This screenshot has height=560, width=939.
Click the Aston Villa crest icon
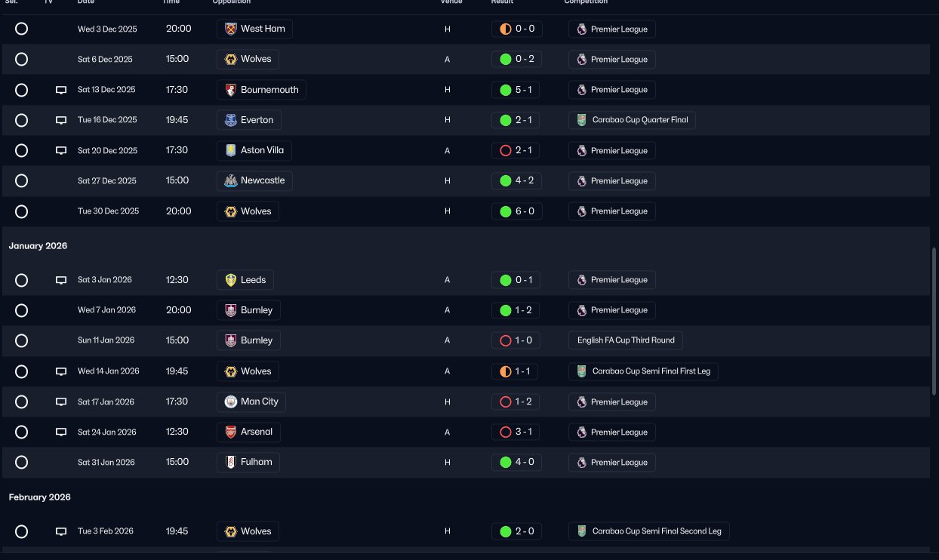(x=231, y=150)
